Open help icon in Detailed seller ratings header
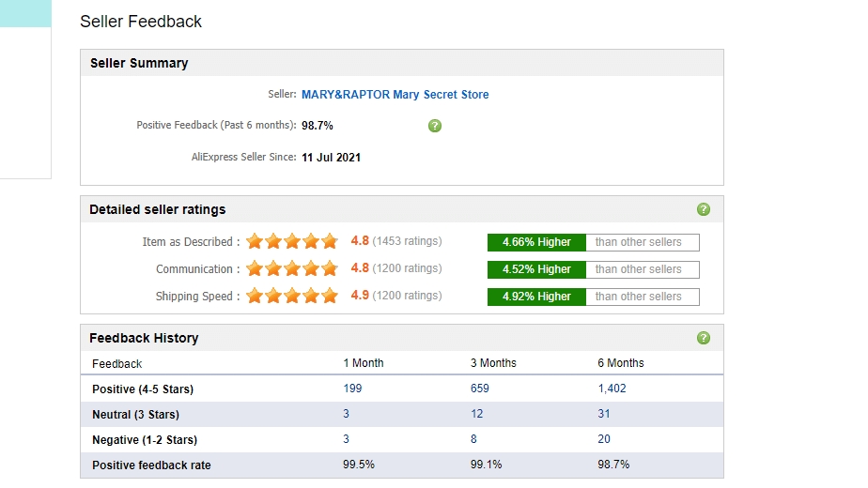The width and height of the screenshot is (868, 488). coord(704,209)
